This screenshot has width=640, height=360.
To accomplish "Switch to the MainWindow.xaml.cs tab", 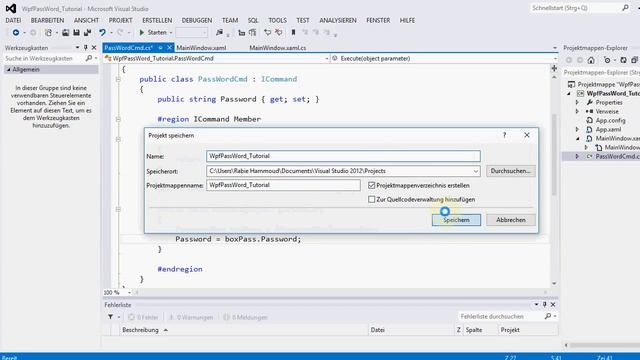I will pos(278,48).
